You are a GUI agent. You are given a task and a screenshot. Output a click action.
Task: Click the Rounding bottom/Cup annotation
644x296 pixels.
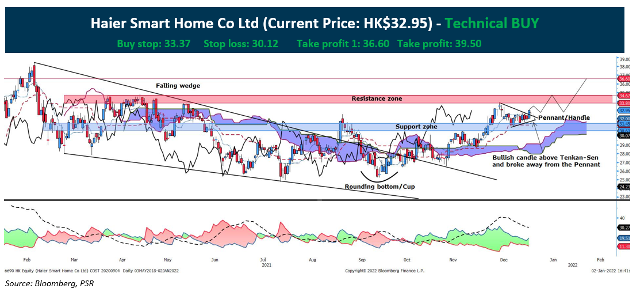tap(379, 187)
